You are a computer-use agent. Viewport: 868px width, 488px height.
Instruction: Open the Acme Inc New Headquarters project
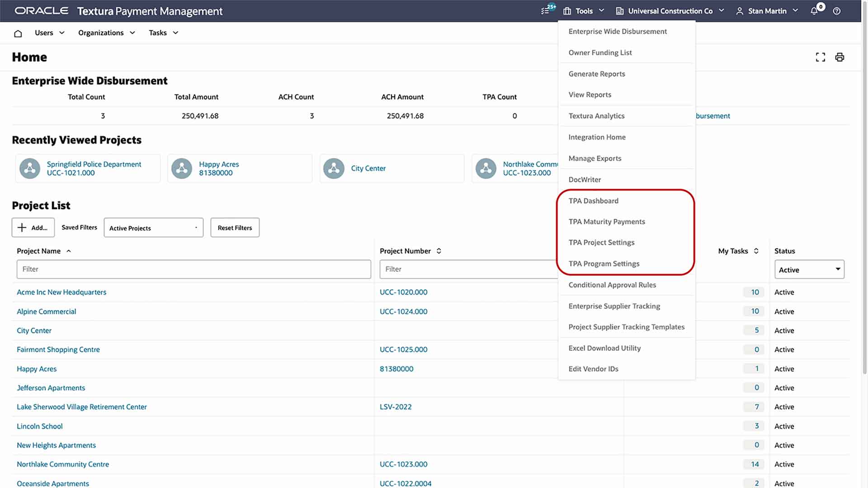pyautogui.click(x=61, y=292)
